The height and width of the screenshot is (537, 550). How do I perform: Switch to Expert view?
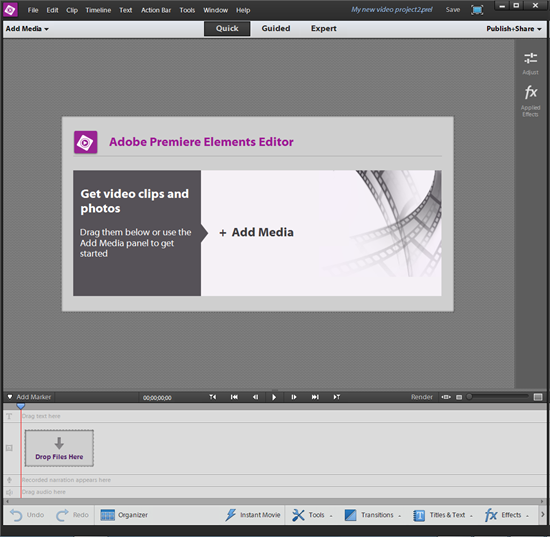point(323,28)
